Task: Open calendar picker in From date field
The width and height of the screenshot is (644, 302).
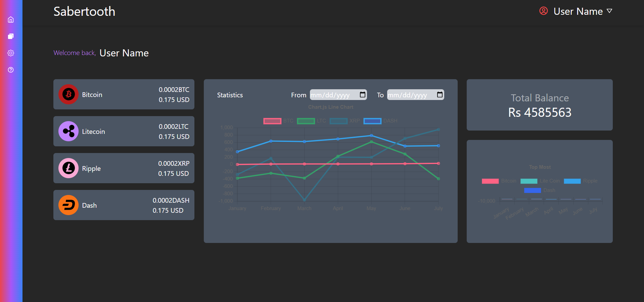Action: 363,95
